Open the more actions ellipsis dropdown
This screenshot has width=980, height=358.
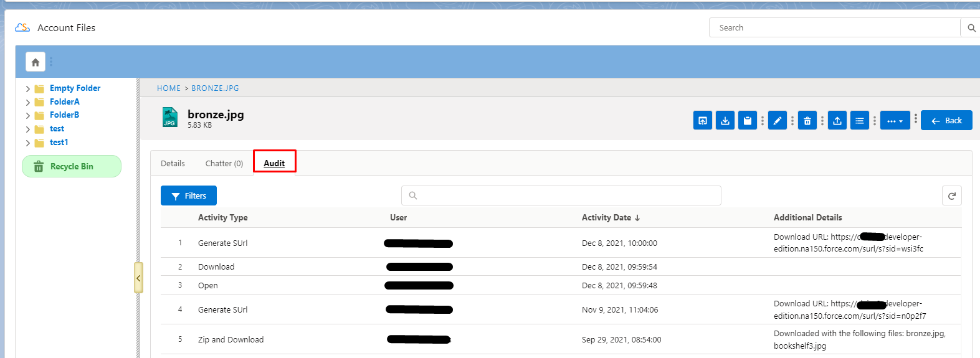coord(894,121)
